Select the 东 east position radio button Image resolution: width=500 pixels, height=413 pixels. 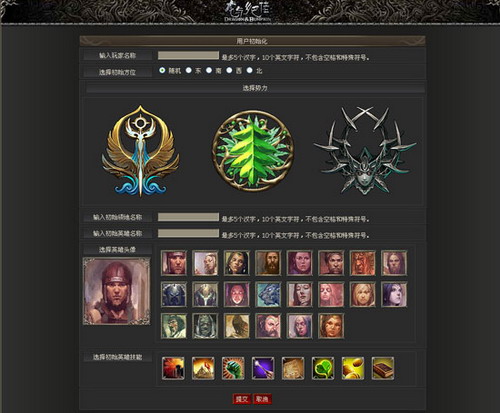pos(189,70)
